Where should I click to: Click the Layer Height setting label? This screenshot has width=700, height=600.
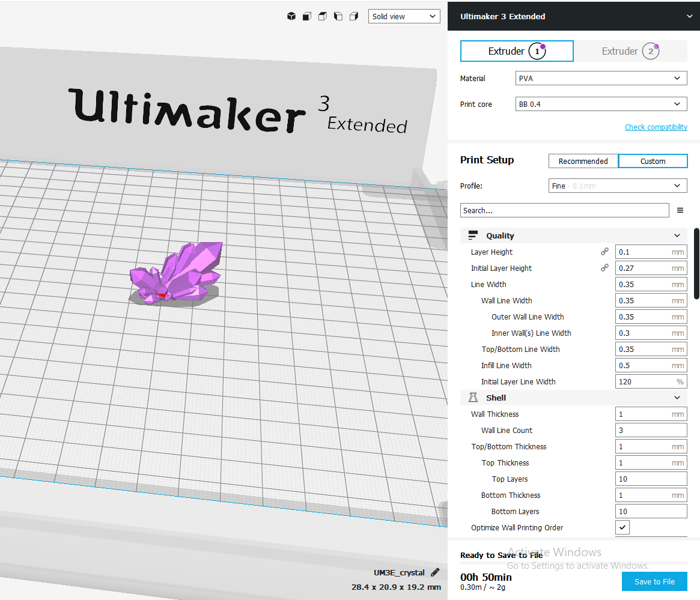click(x=492, y=252)
